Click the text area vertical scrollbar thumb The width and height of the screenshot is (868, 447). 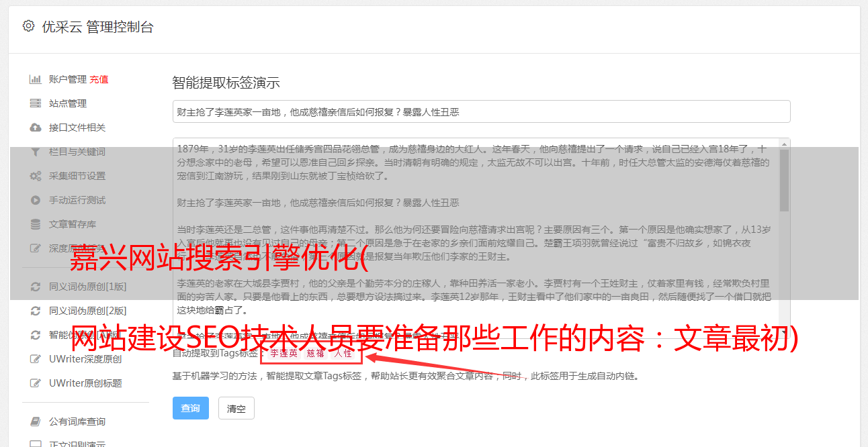784,179
